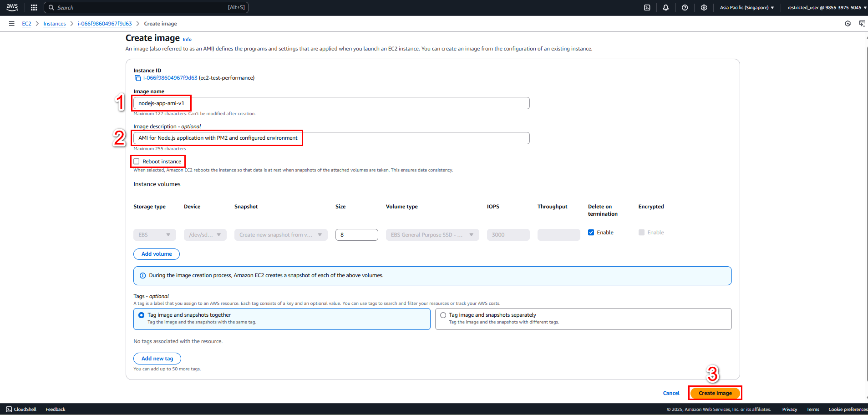Copy the instance ID with copy icon
Screen dimensions: 868x415
(x=137, y=78)
